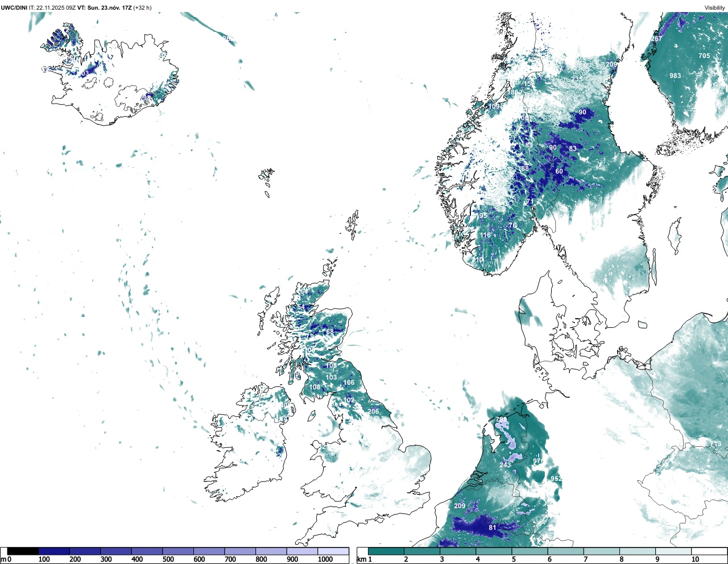
Task: Click the 'UWC/DINI' model name in header
Action: click(14, 8)
